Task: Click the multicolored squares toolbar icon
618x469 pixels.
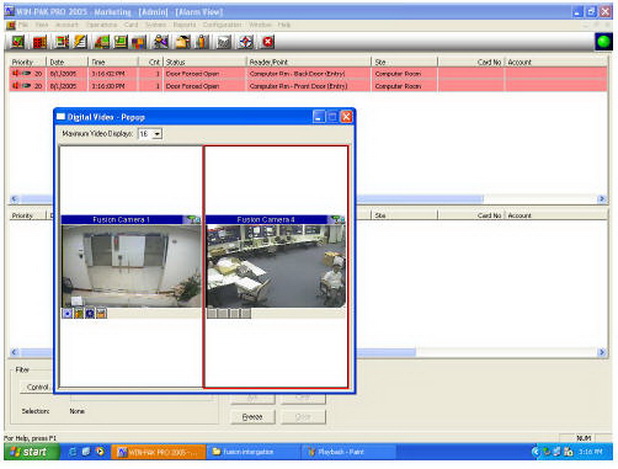Action: click(x=139, y=42)
